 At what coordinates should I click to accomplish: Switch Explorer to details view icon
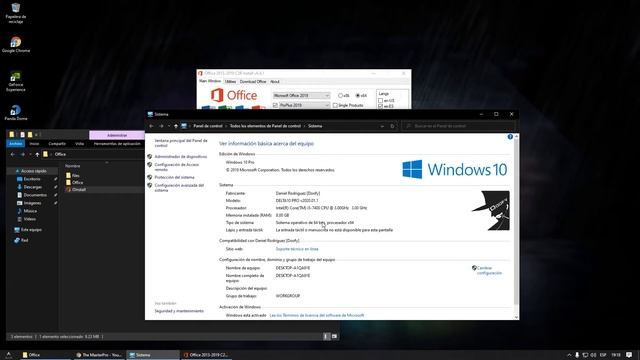326,336
